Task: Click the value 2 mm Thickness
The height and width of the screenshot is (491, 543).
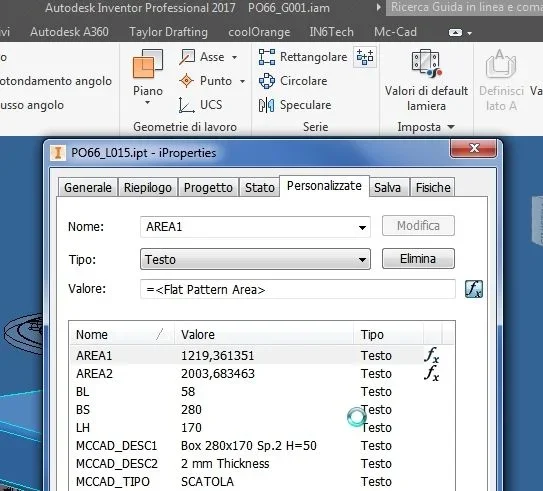Action: coord(225,464)
